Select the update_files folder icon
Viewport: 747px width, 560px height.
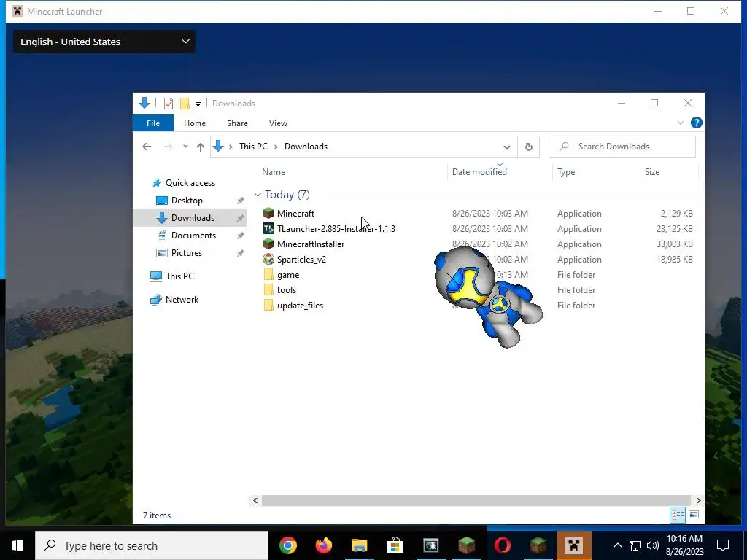pos(268,306)
